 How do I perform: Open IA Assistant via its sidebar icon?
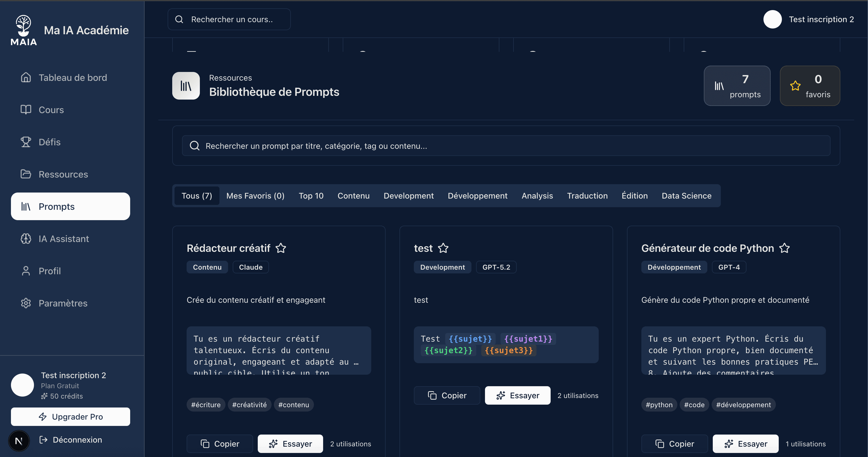[26, 239]
